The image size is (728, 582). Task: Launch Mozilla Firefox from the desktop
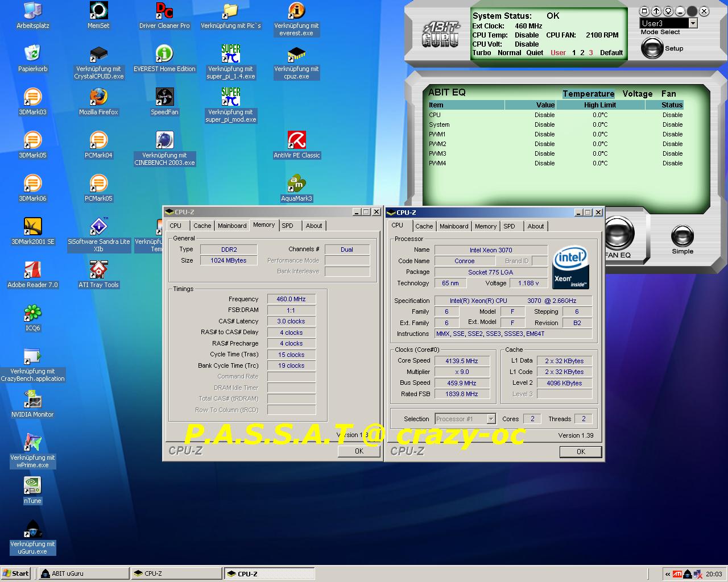point(98,102)
